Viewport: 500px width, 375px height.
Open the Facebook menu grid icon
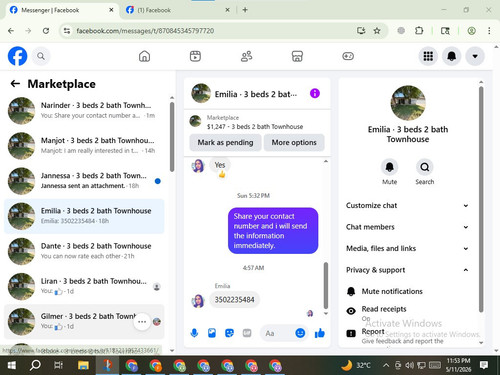pos(428,56)
